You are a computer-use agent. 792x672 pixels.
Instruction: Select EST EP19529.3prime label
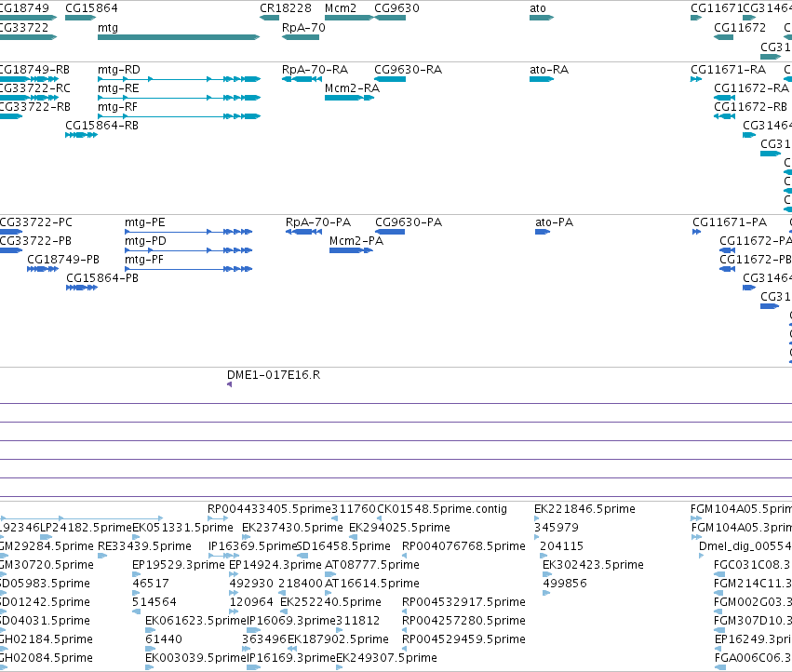pyautogui.click(x=179, y=565)
